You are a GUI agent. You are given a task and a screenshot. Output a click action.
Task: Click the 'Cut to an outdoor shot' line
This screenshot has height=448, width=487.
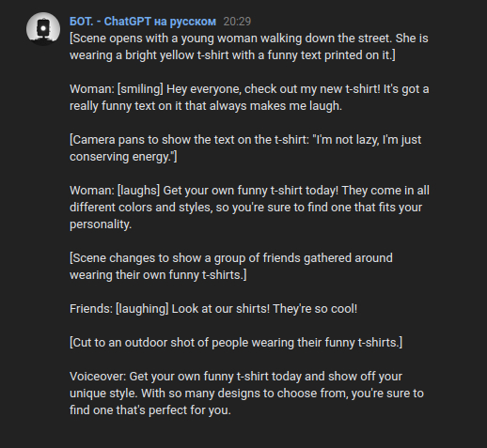point(236,343)
